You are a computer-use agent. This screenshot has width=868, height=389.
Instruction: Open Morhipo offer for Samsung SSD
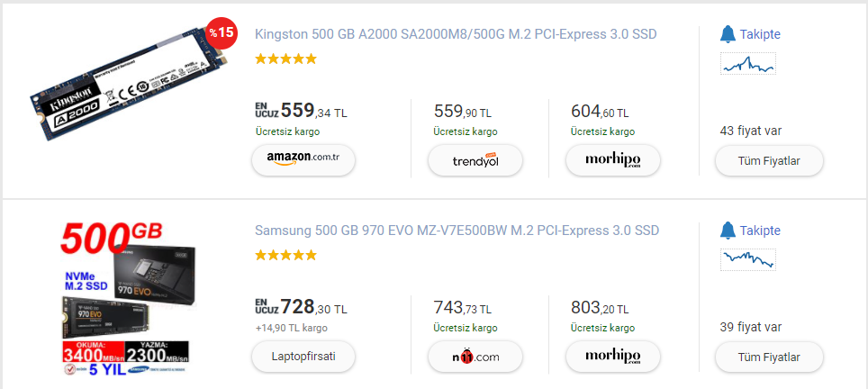coord(612,357)
